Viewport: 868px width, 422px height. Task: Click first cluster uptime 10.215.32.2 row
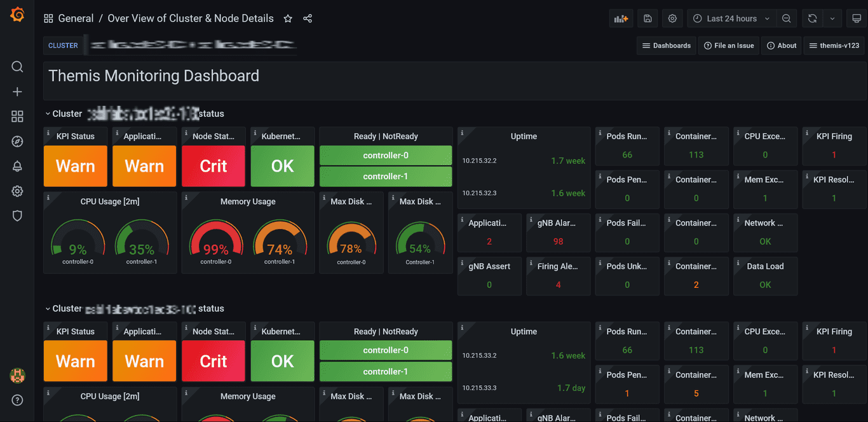point(524,161)
